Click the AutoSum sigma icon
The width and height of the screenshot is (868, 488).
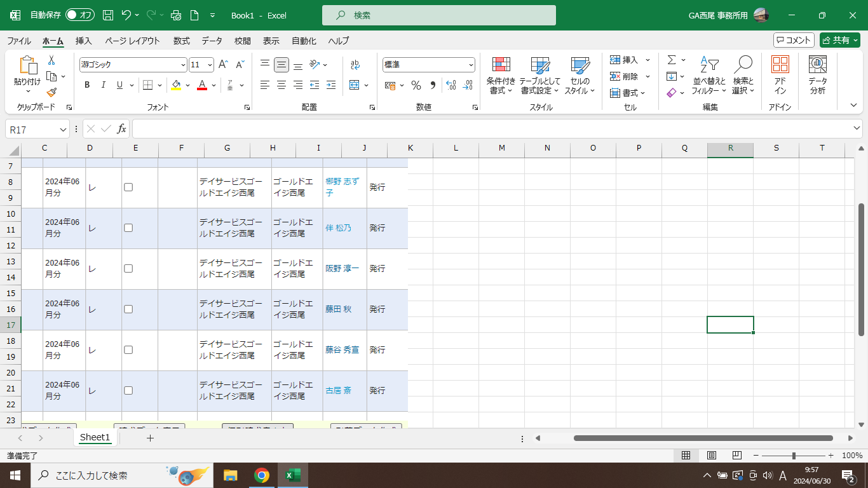click(672, 60)
